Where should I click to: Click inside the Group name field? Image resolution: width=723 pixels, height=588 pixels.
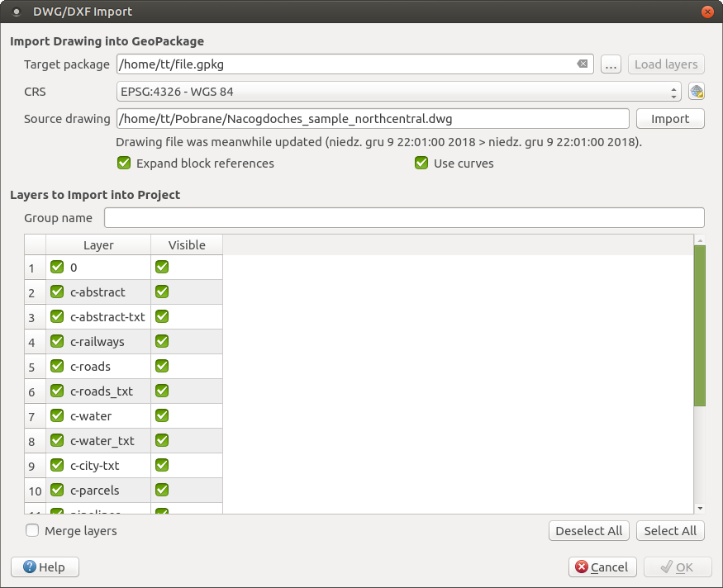point(403,217)
